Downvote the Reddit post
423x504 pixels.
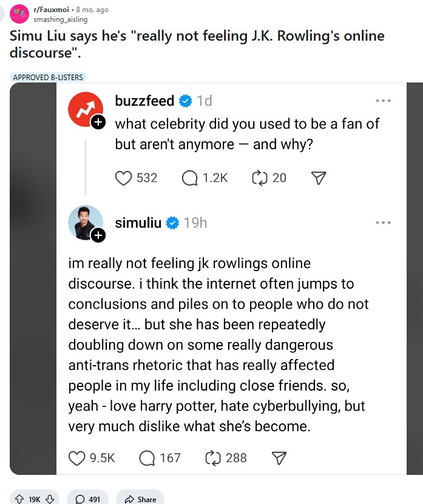tap(50, 499)
